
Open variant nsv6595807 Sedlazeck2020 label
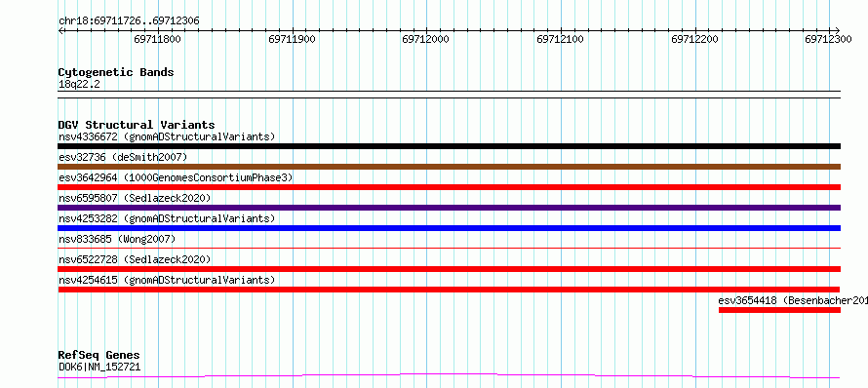click(x=135, y=198)
